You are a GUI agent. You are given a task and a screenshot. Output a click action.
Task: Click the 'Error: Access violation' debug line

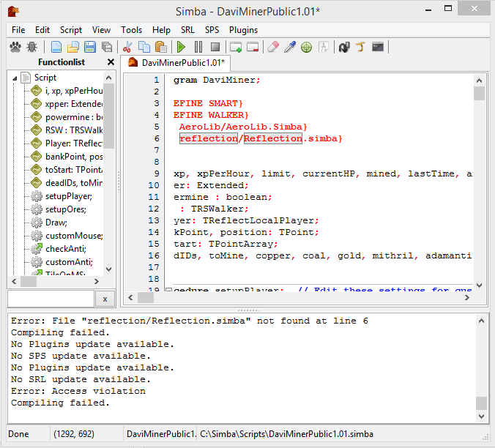tap(78, 391)
